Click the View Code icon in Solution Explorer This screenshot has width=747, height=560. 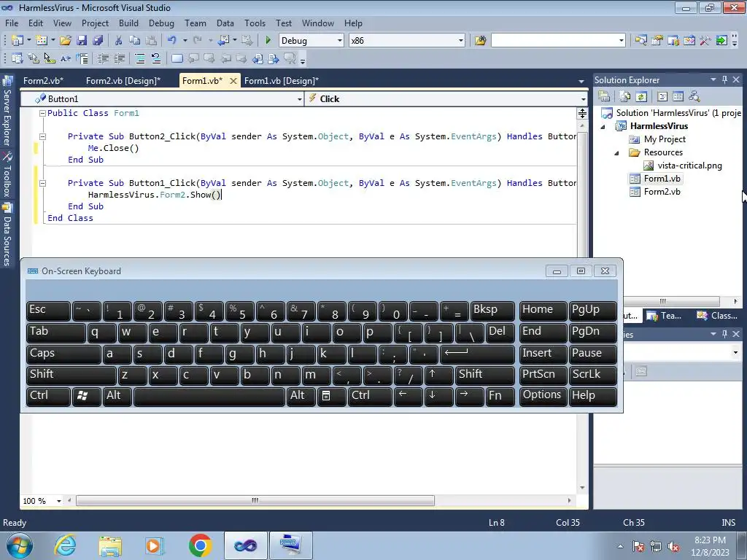(x=662, y=97)
